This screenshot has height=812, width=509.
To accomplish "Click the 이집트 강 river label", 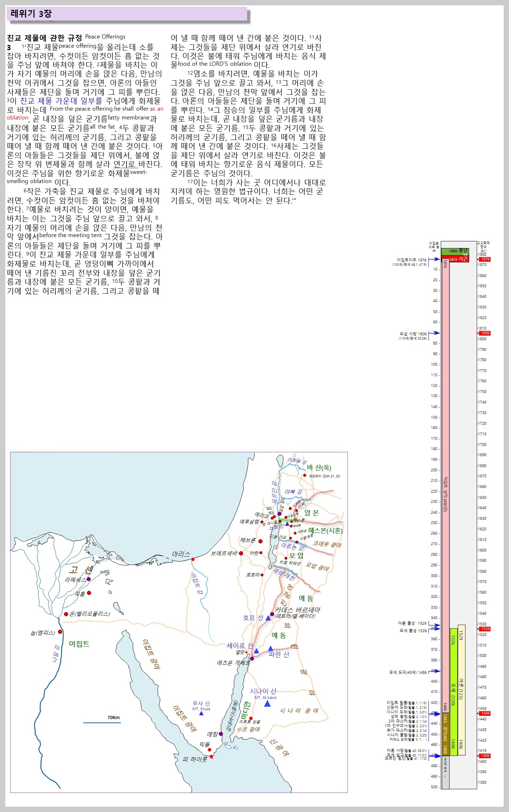I will point(197,583).
